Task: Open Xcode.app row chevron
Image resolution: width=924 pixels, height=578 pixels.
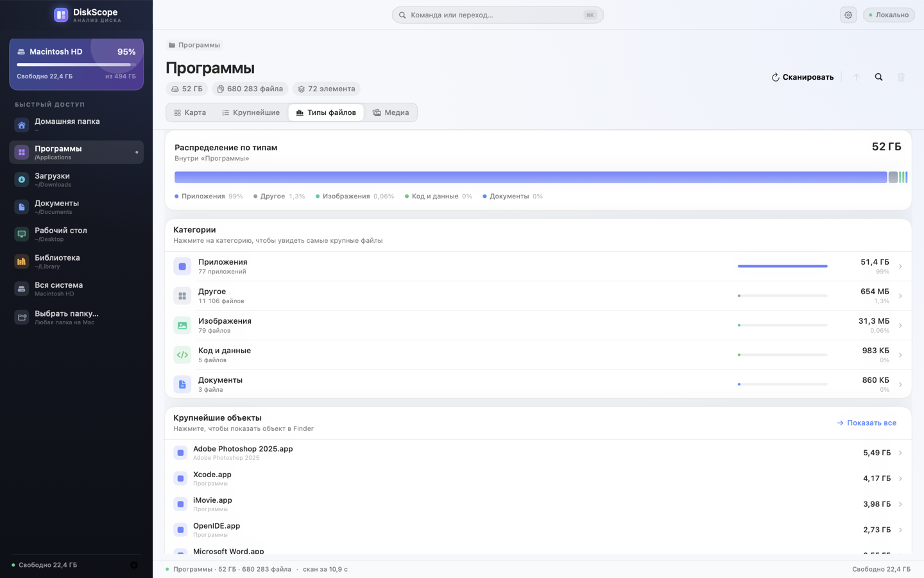Action: pyautogui.click(x=900, y=478)
